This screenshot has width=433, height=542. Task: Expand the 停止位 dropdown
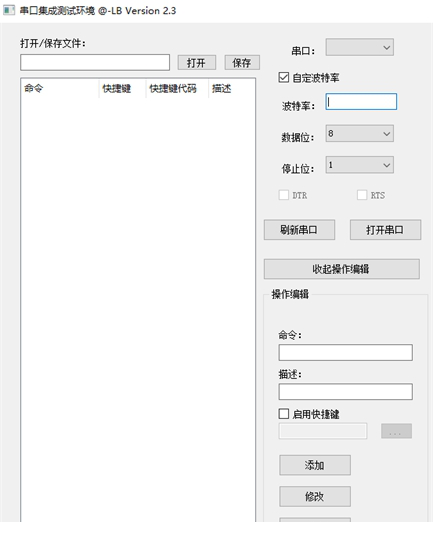pyautogui.click(x=359, y=165)
